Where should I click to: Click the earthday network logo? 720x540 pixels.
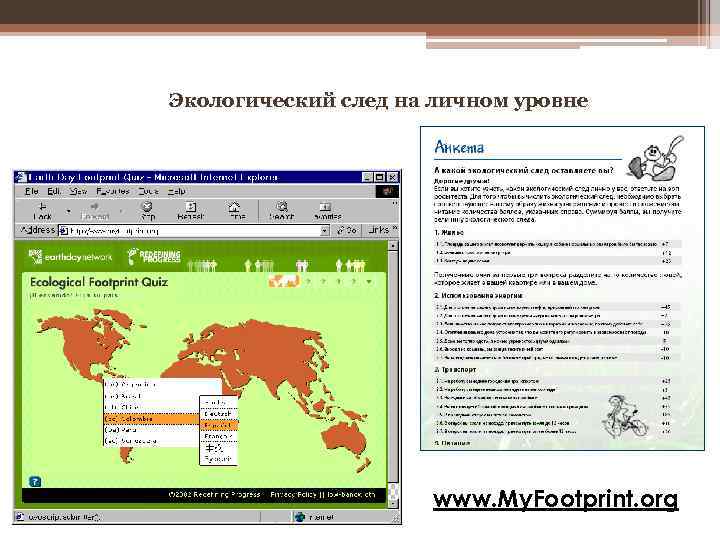(x=70, y=257)
